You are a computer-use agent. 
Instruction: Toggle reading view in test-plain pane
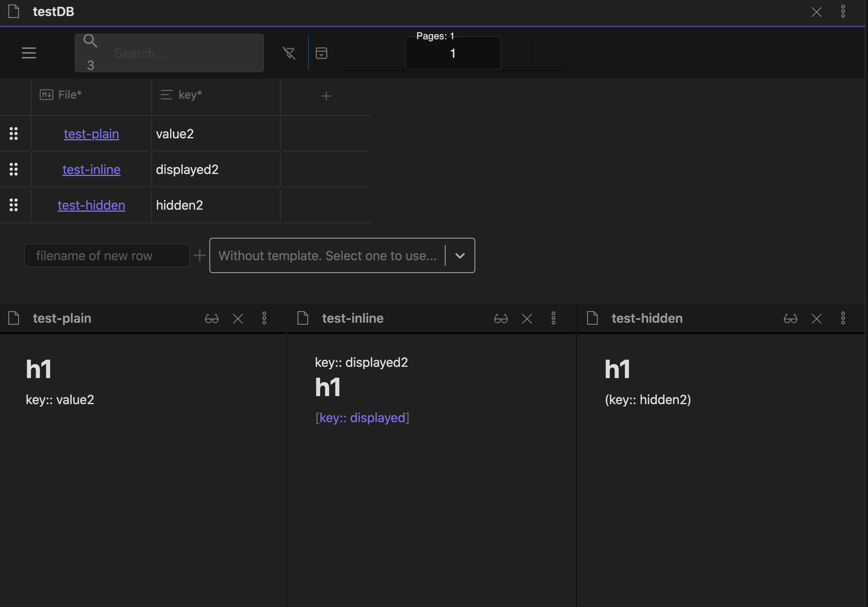click(x=211, y=319)
